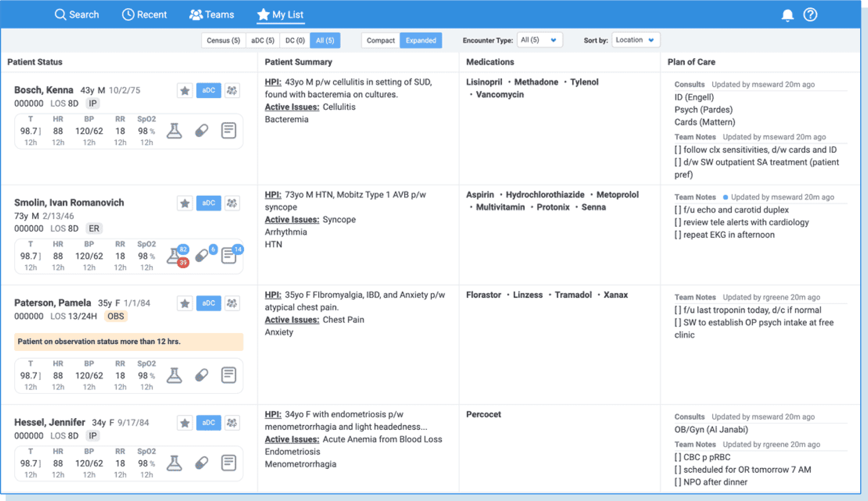
Task: Open the help question mark icon
Action: pos(810,14)
